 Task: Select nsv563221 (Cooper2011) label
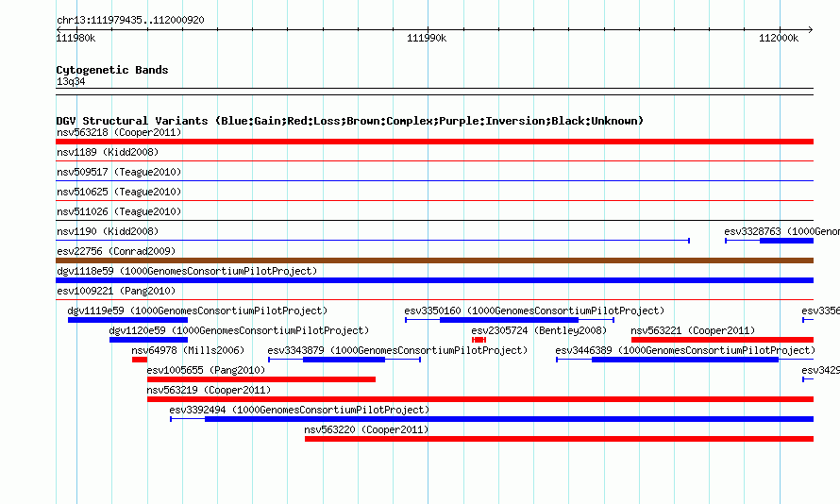[x=693, y=330]
